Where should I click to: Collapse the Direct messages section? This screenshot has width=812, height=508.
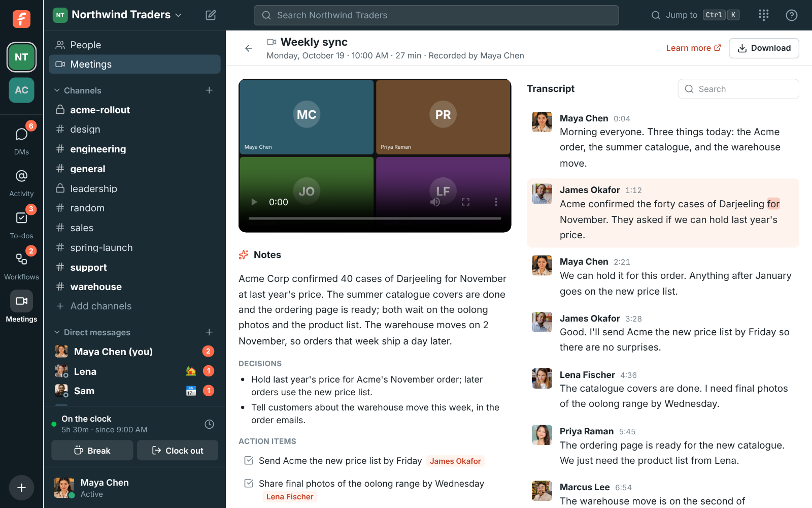pyautogui.click(x=92, y=332)
